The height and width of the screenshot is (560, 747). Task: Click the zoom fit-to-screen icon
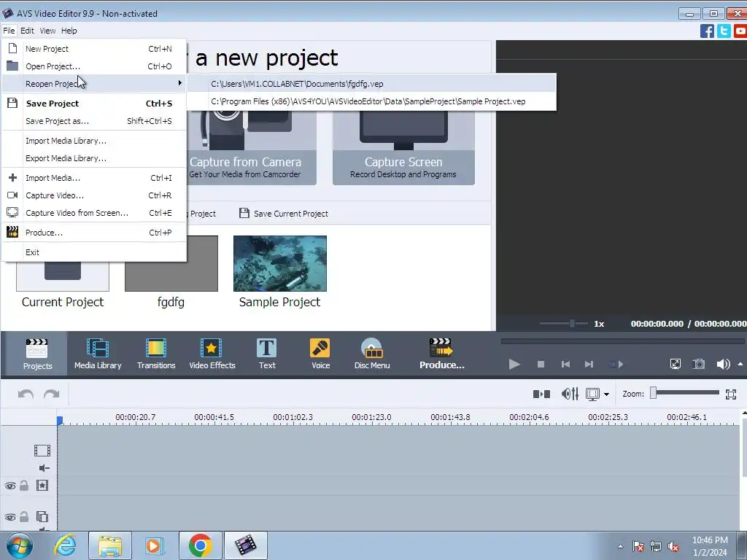point(731,394)
